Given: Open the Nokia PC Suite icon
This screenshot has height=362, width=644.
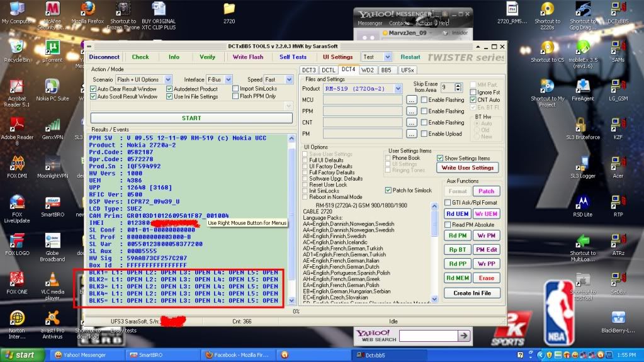Looking at the screenshot, I should point(52,89).
